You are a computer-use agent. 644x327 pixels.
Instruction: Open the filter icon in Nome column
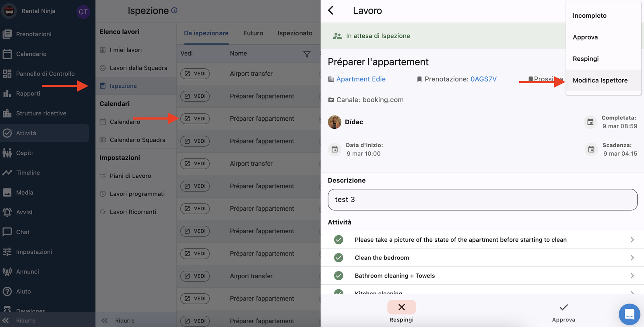click(x=307, y=54)
